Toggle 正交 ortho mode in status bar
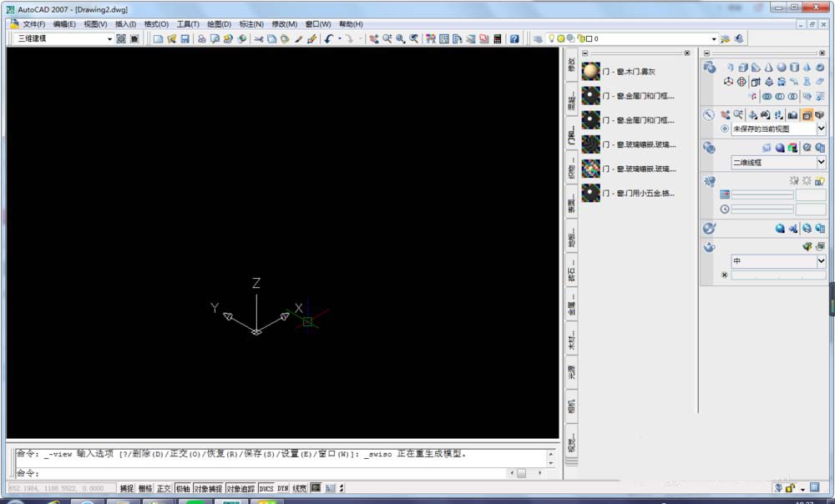835x504 pixels. click(164, 488)
